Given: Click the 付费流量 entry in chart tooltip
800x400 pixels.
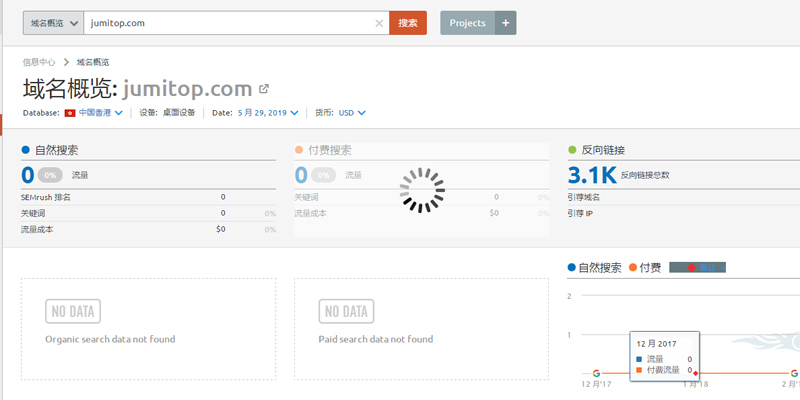Looking at the screenshot, I should pyautogui.click(x=663, y=370).
